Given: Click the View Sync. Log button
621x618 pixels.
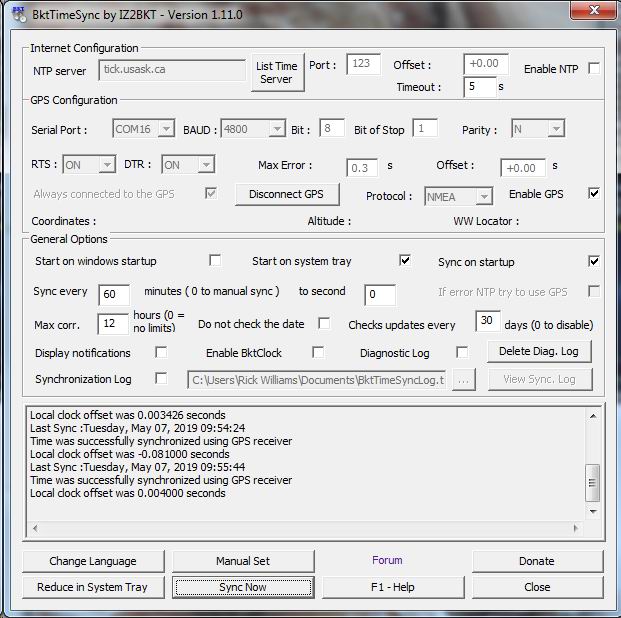Looking at the screenshot, I should coord(540,379).
